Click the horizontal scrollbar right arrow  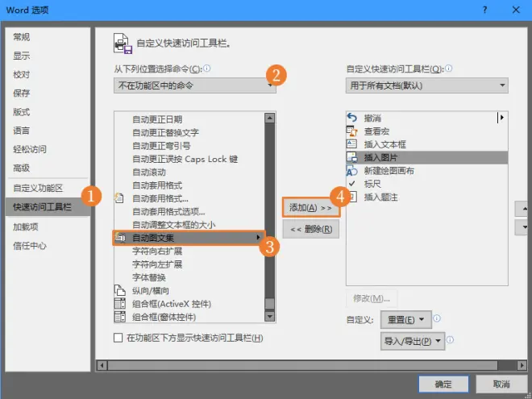[x=522, y=365]
